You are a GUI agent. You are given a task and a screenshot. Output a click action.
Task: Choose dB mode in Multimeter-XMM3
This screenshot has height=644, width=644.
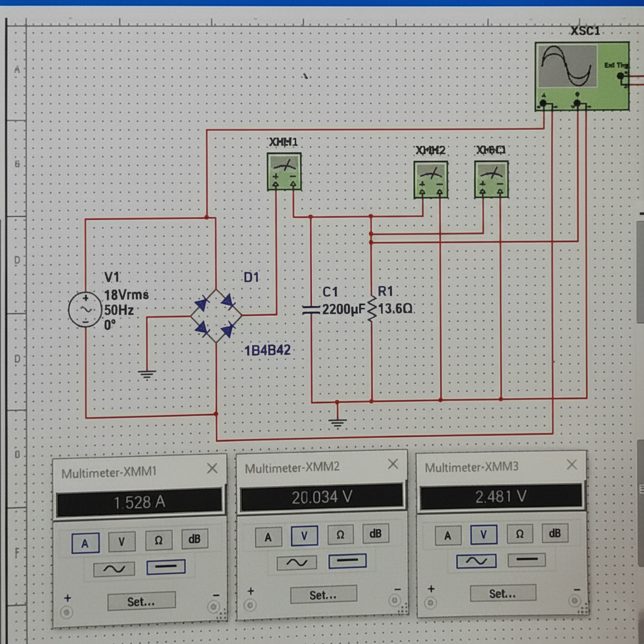[x=555, y=533]
